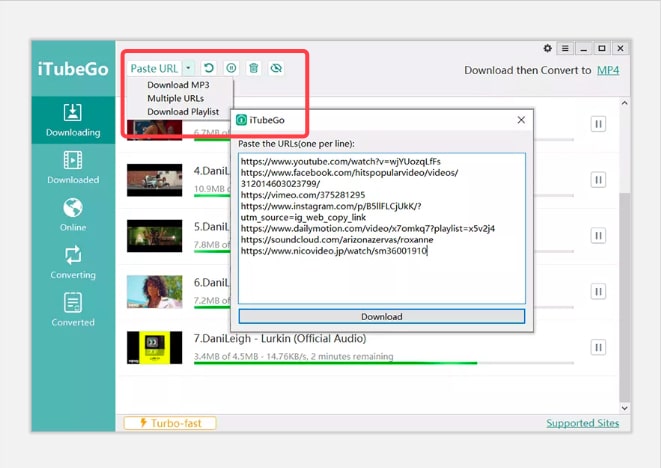Image resolution: width=661 pixels, height=468 pixels.
Task: Change output format via MP4 link
Action: [608, 70]
